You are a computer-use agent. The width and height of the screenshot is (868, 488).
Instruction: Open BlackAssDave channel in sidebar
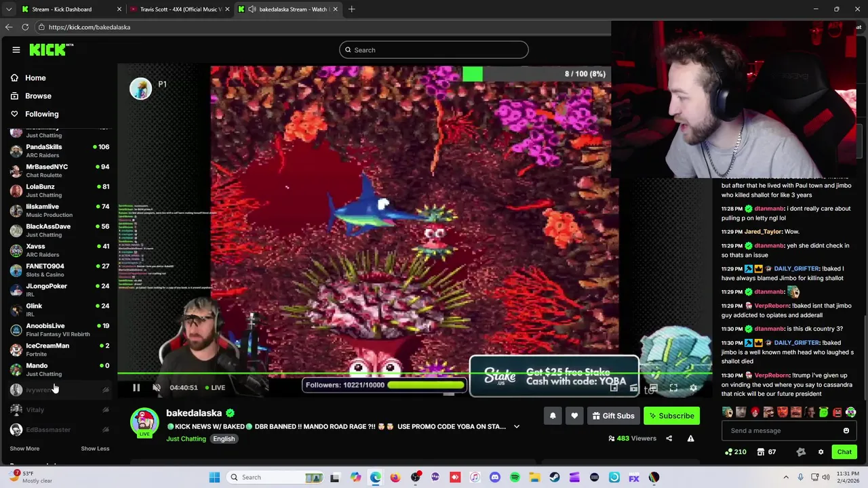(x=59, y=230)
